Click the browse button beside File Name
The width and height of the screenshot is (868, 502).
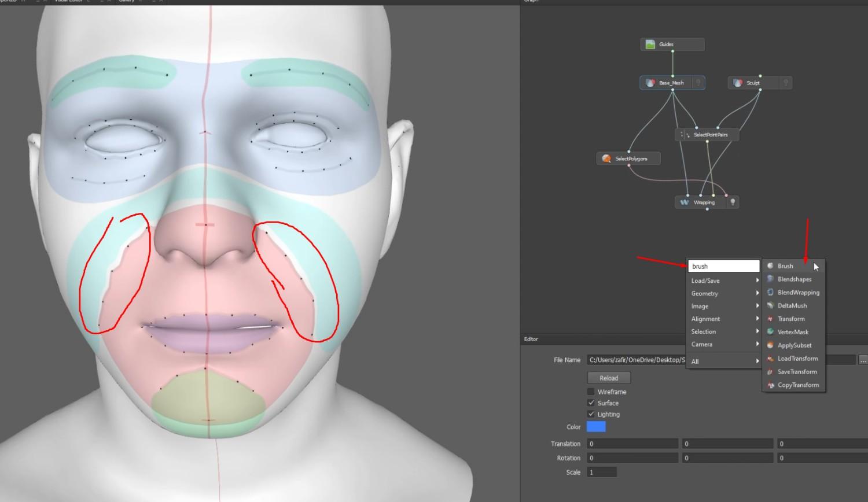tap(863, 360)
